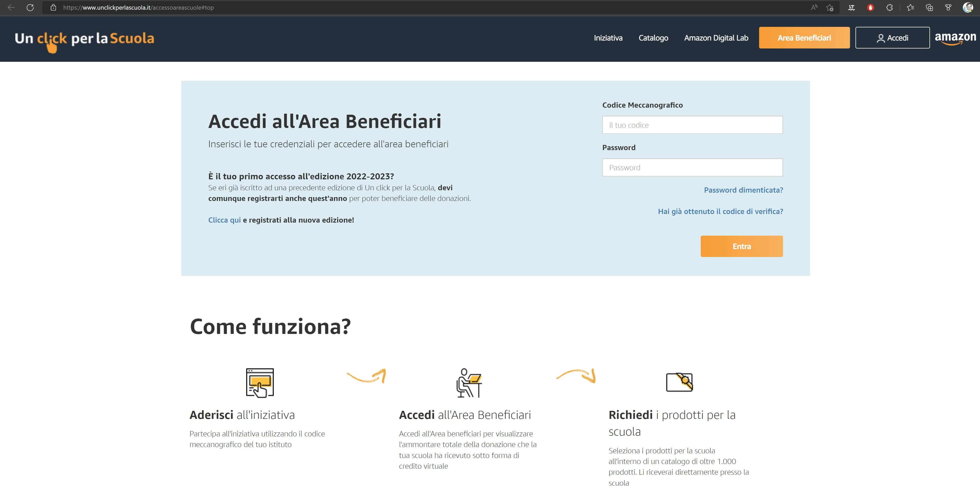The width and height of the screenshot is (980, 495).
Task: Click the red AdBlock hand icon
Action: coord(870,7)
